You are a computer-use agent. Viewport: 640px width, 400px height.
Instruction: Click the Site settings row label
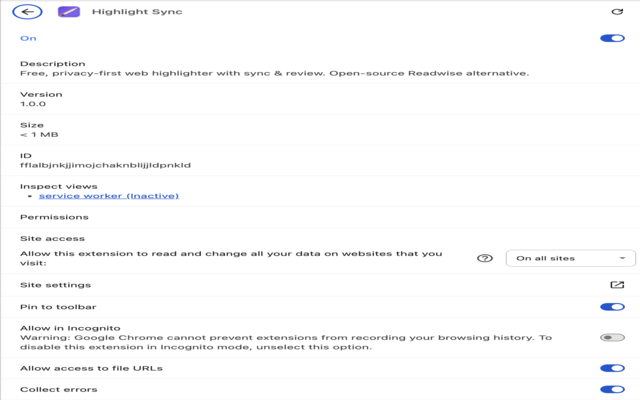click(56, 285)
